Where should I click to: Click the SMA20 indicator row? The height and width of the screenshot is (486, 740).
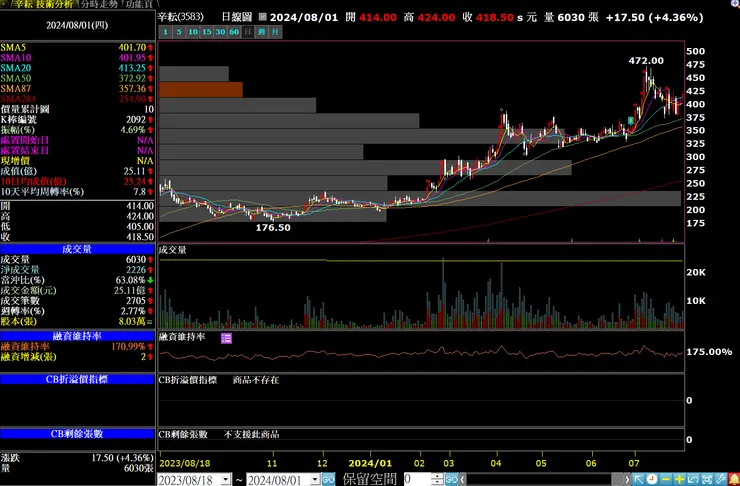coord(77,68)
